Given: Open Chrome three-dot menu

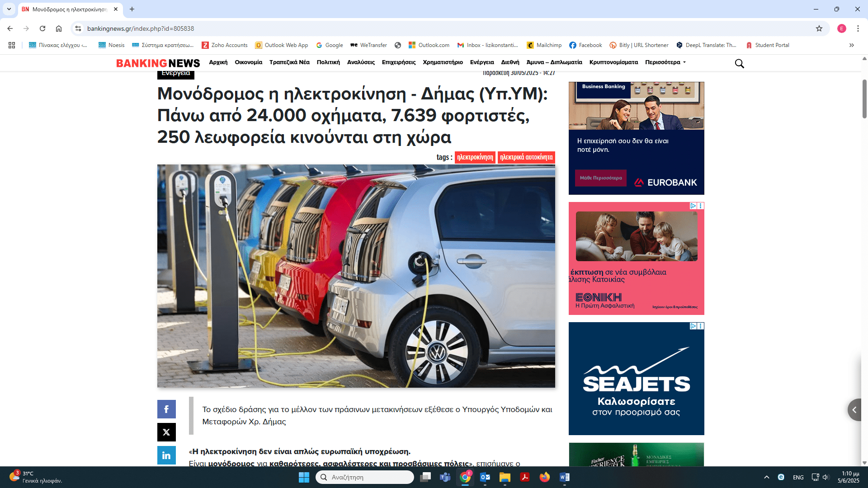Looking at the screenshot, I should point(858,28).
